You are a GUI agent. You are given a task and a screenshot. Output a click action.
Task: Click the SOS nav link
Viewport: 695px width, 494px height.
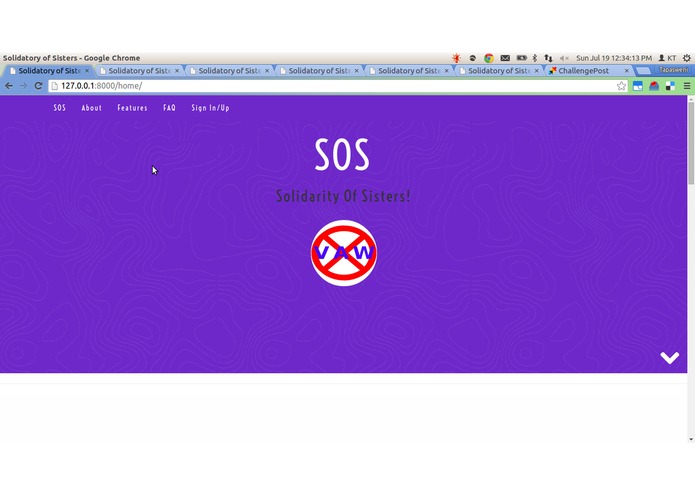(59, 108)
